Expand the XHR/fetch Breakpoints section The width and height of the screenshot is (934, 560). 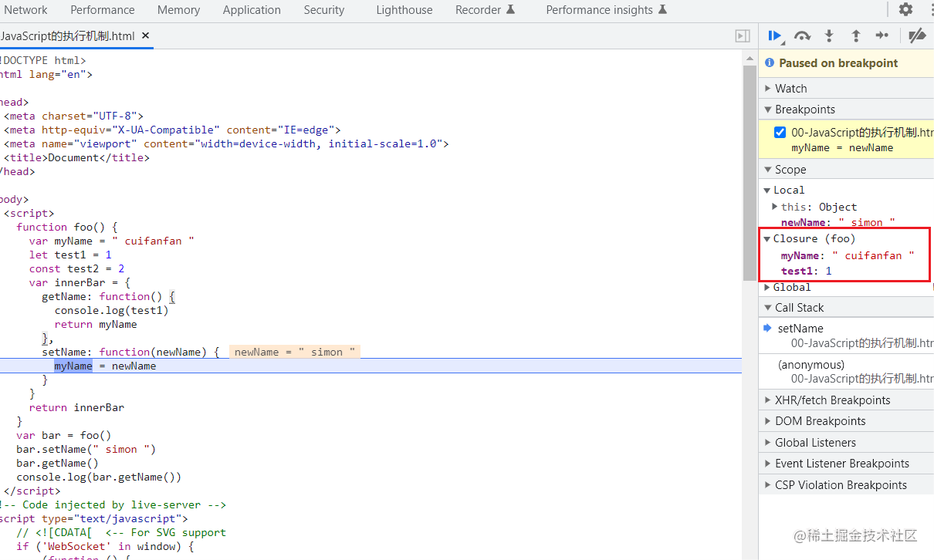832,400
